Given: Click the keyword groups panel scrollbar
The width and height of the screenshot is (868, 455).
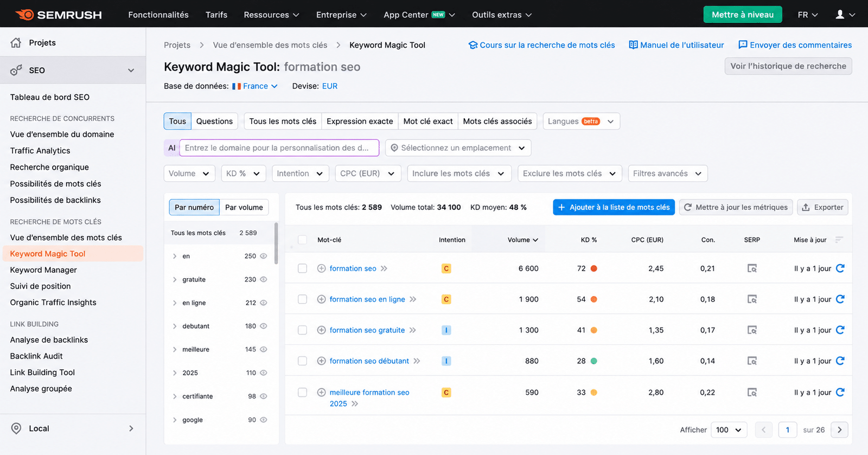Looking at the screenshot, I should click(x=276, y=243).
